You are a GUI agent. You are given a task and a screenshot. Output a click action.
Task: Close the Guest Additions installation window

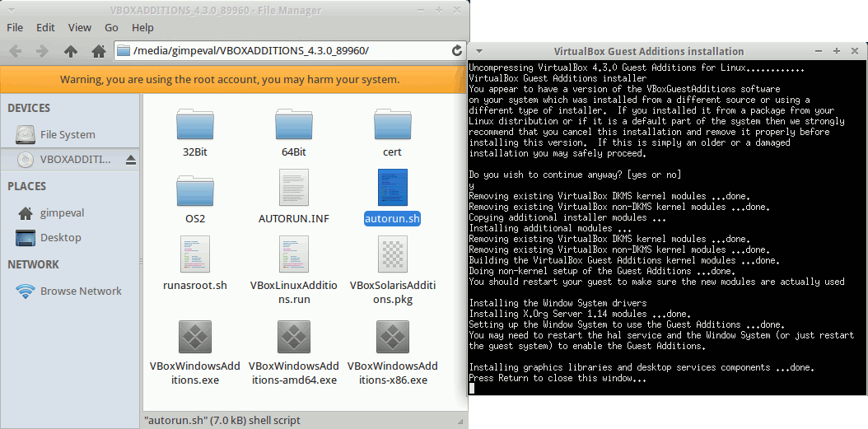(855, 51)
